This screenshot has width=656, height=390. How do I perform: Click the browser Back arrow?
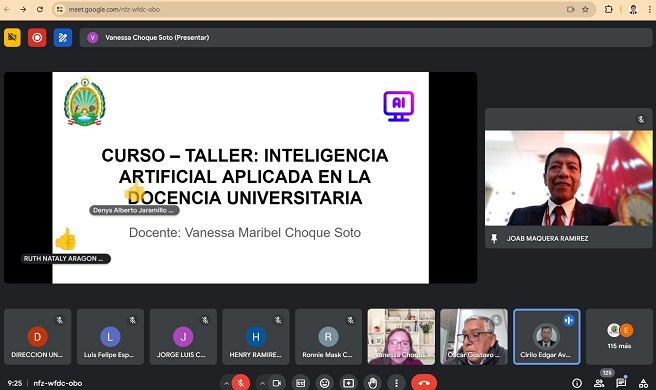pyautogui.click(x=7, y=9)
